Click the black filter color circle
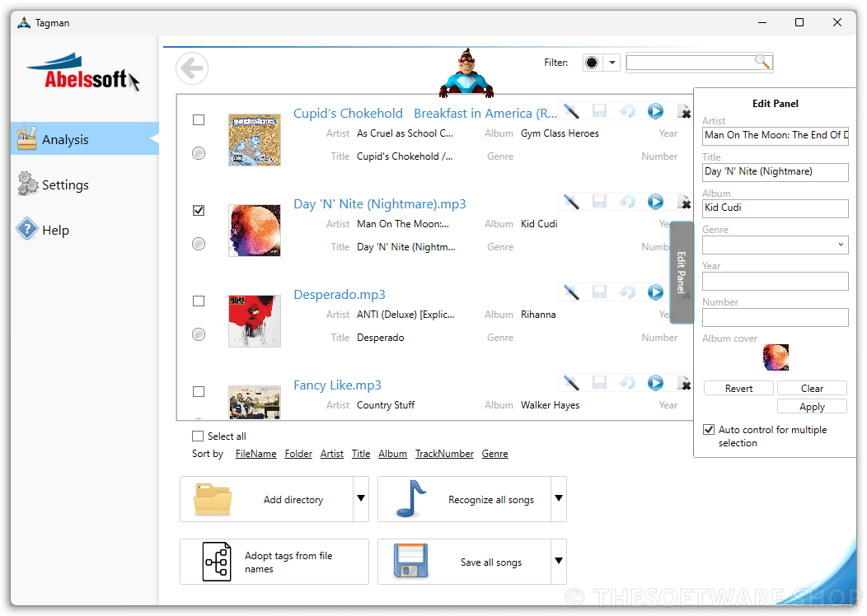 (592, 63)
